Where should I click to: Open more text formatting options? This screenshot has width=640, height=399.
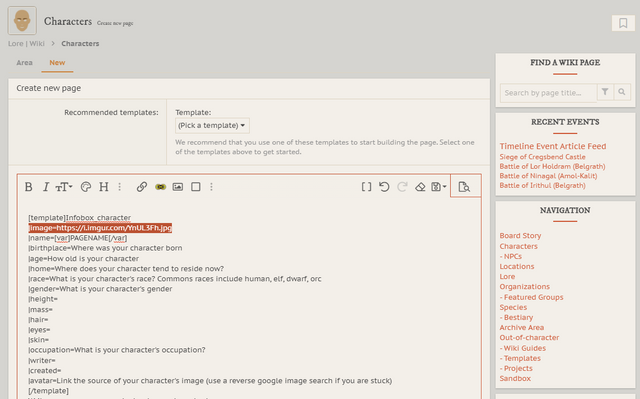(120, 187)
